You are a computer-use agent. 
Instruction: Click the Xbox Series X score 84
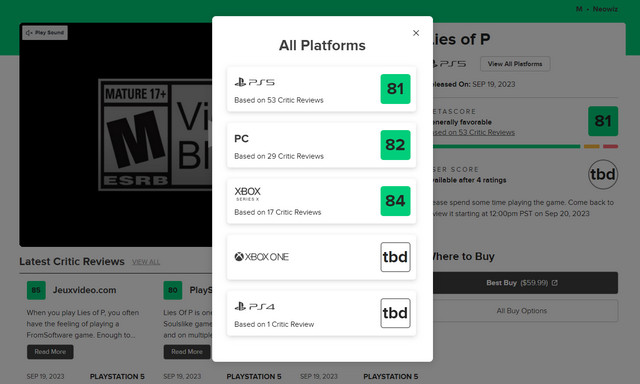[395, 201]
